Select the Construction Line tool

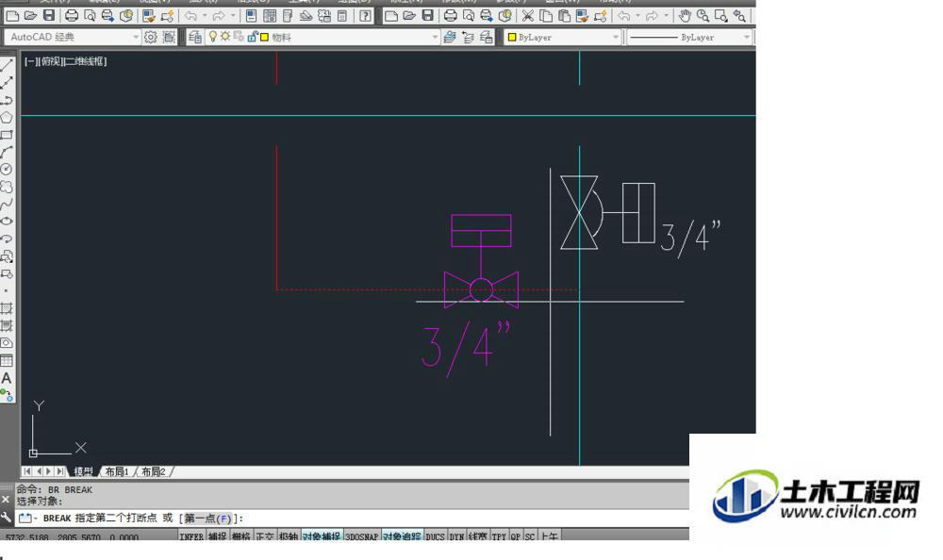[x=7, y=82]
